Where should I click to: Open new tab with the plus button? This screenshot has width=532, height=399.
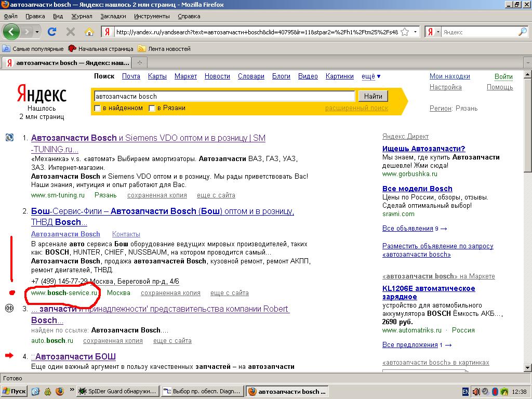(139, 63)
